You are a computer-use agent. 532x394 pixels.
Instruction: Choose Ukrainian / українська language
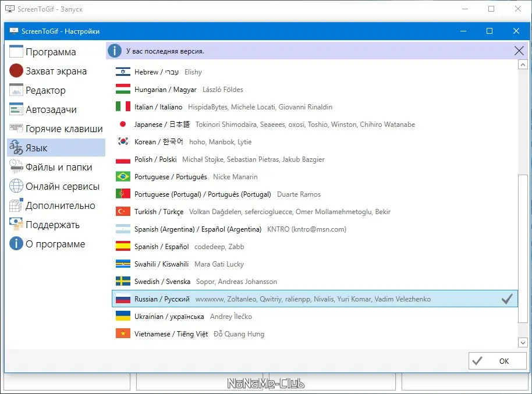click(169, 317)
